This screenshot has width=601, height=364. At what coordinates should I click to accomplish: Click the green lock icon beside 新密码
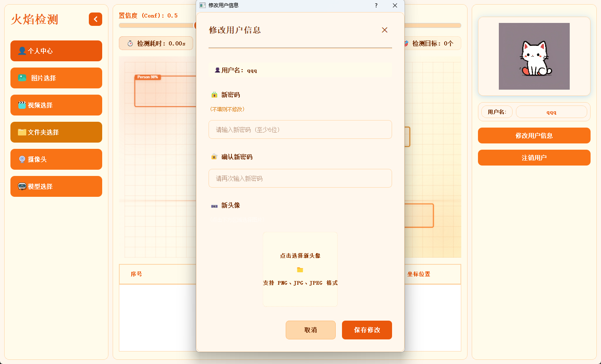point(214,95)
